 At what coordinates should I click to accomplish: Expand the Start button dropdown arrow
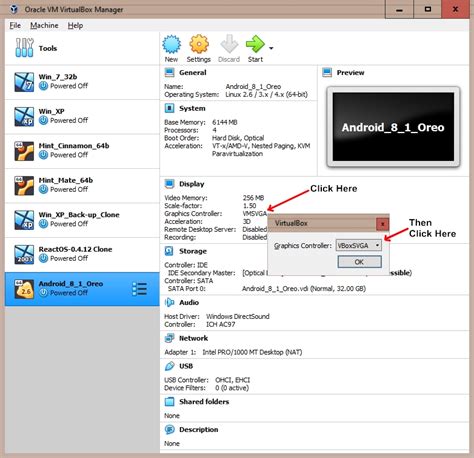(x=271, y=48)
